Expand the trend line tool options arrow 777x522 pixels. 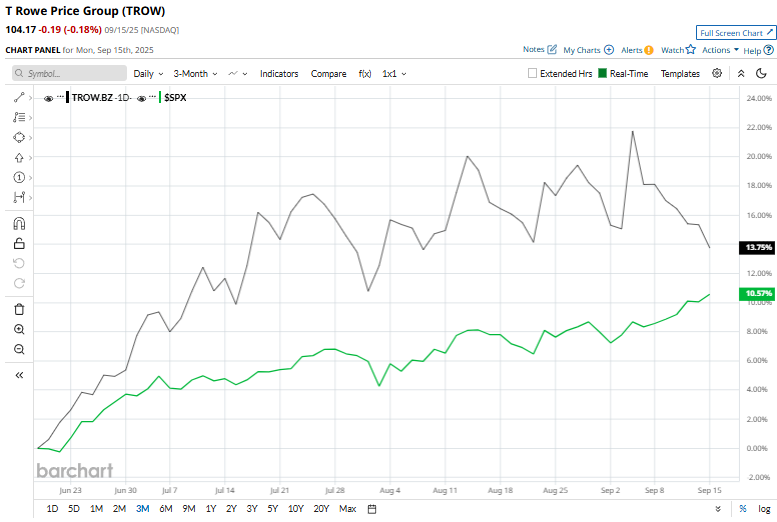30,98
